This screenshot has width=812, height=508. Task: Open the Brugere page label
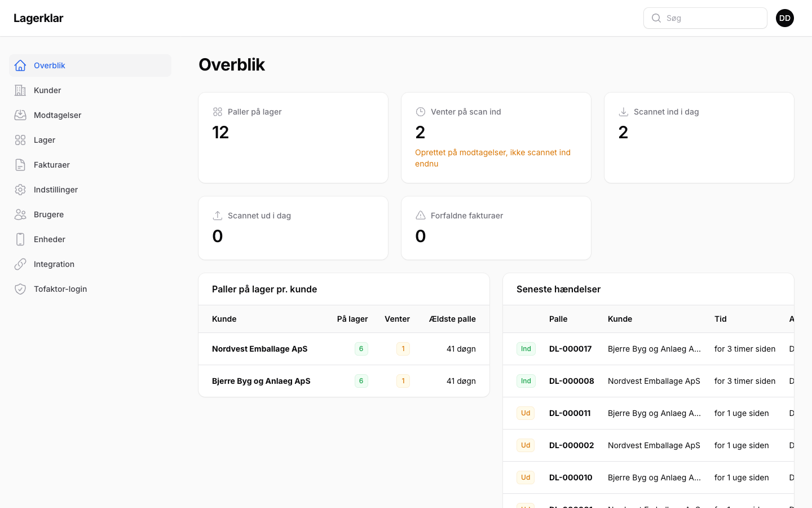(x=48, y=214)
